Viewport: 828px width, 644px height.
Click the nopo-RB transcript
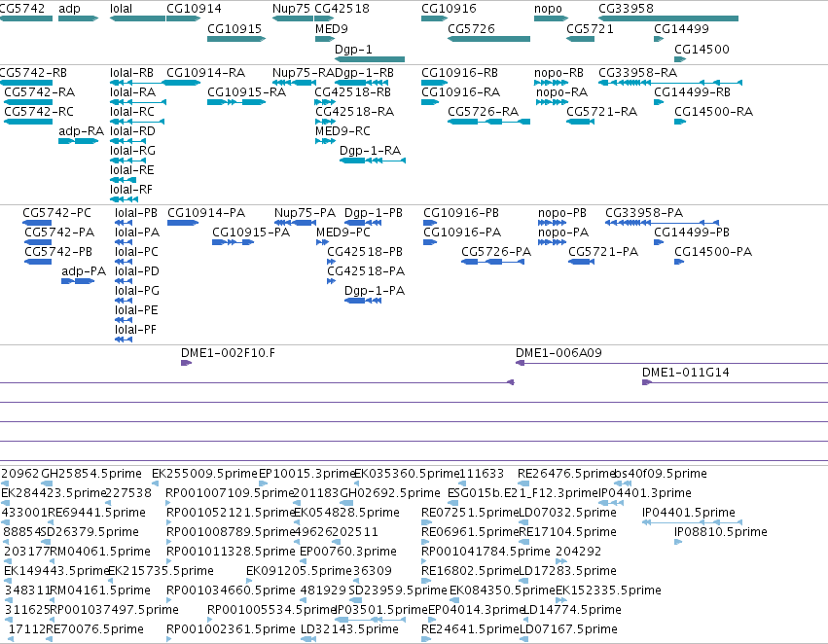(x=552, y=83)
